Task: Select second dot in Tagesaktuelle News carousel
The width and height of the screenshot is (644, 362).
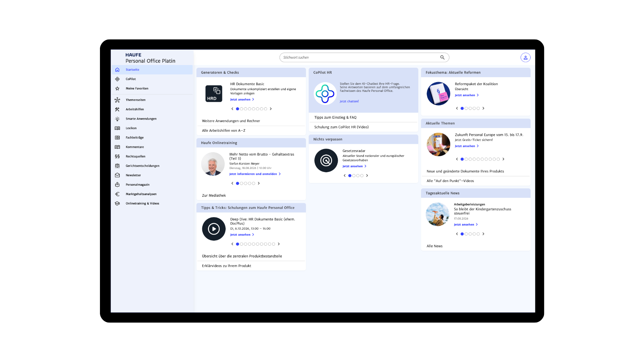Action: [466, 234]
